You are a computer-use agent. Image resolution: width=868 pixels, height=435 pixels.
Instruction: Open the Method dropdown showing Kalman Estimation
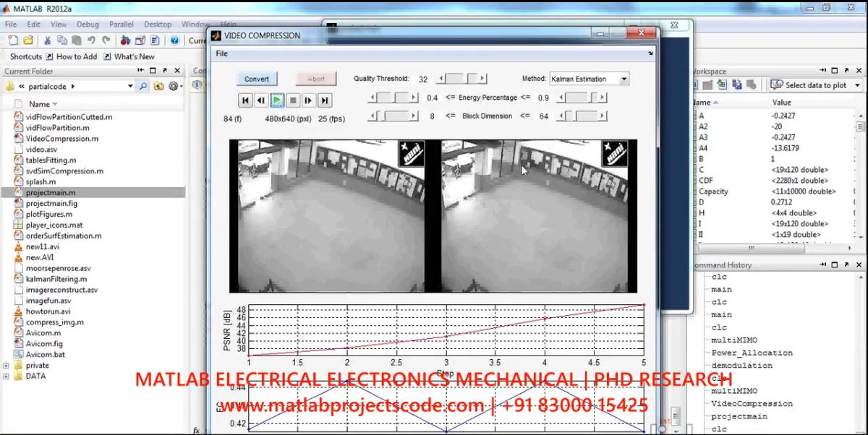click(590, 79)
